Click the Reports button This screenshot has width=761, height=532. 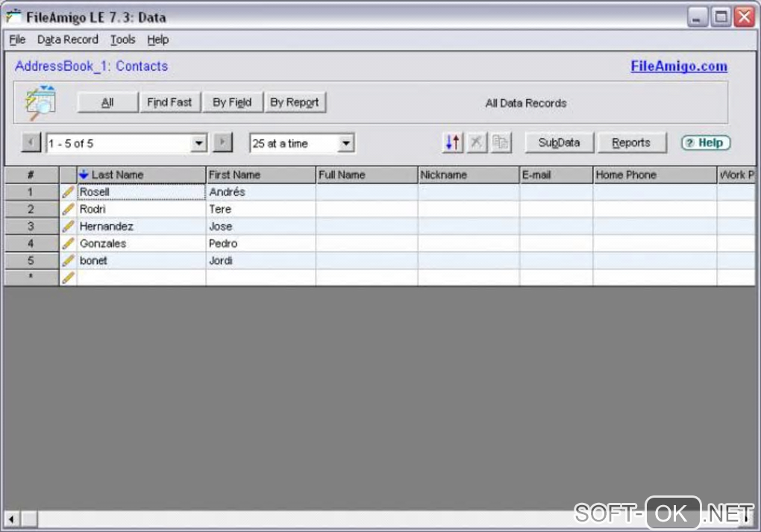[x=631, y=143]
